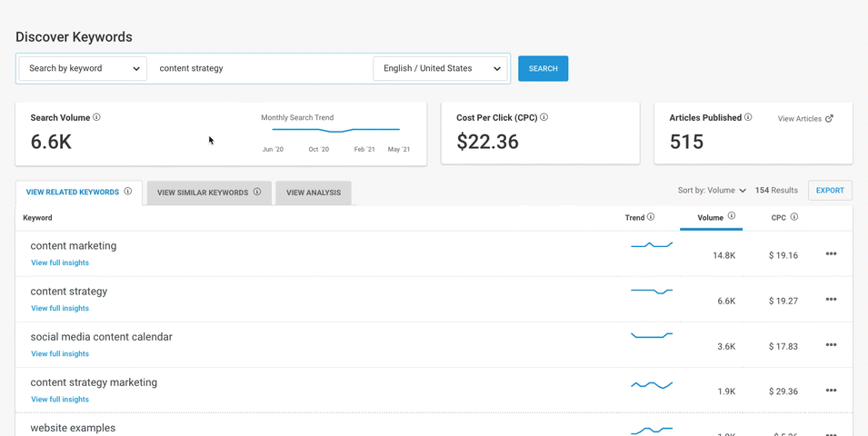Viewport: 868px width, 436px height.
Task: Open the three-dot menu for content strategy marketing
Action: pos(831,391)
